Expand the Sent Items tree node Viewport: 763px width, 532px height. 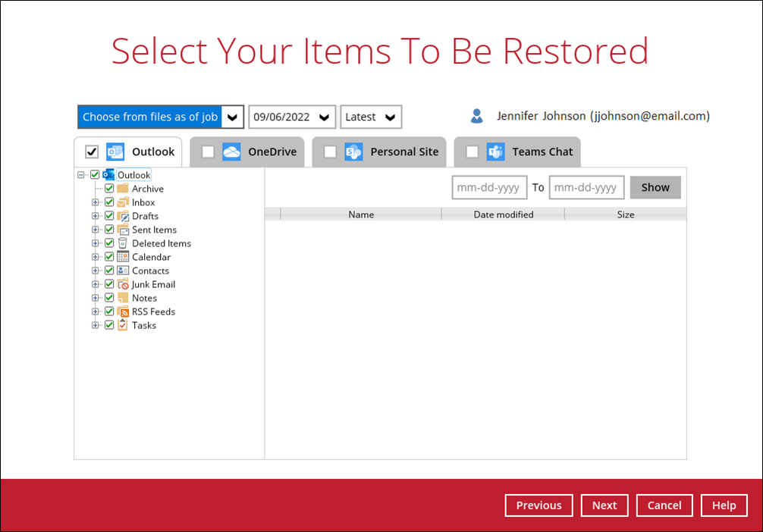point(96,230)
